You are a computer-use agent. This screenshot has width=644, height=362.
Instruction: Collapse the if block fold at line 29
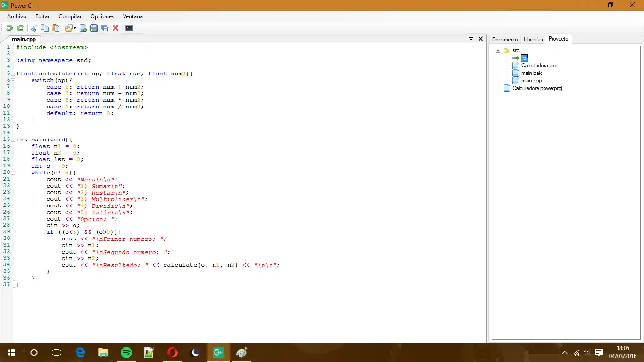click(x=13, y=232)
